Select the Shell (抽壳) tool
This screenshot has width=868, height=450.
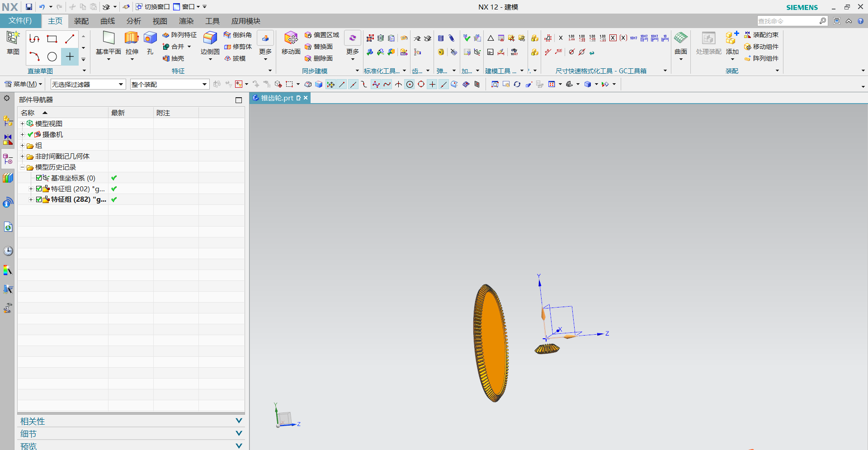(x=174, y=58)
